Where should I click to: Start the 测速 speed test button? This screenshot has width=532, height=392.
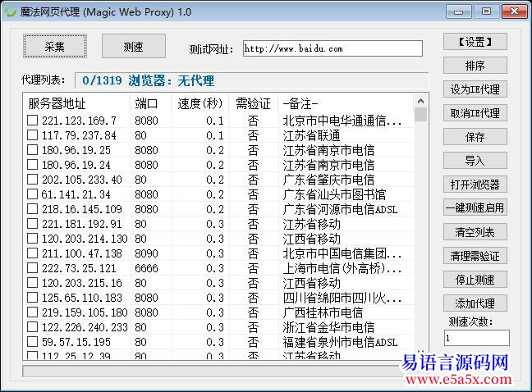click(133, 46)
